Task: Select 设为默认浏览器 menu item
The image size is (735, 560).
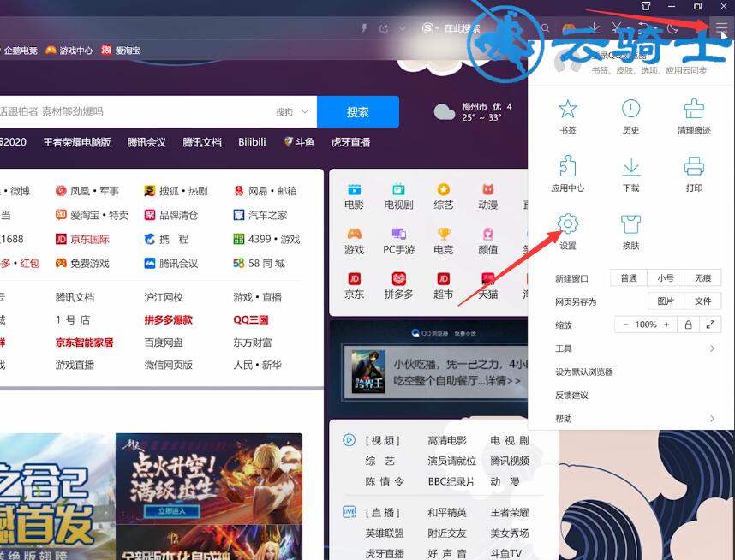Action: coord(584,372)
